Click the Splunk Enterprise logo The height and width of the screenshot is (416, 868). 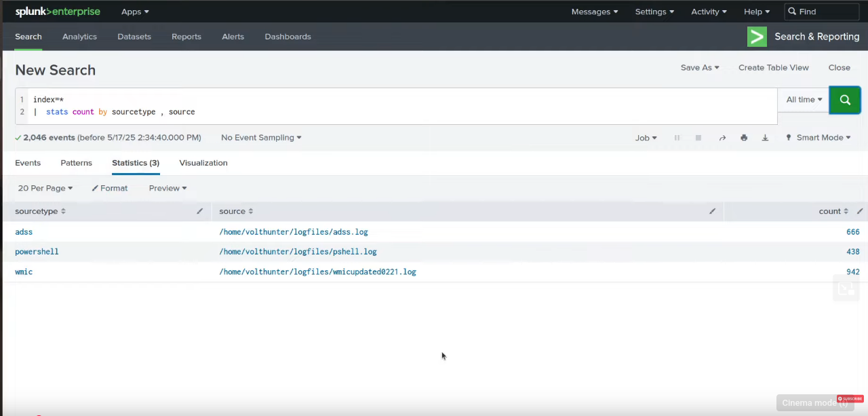[58, 12]
